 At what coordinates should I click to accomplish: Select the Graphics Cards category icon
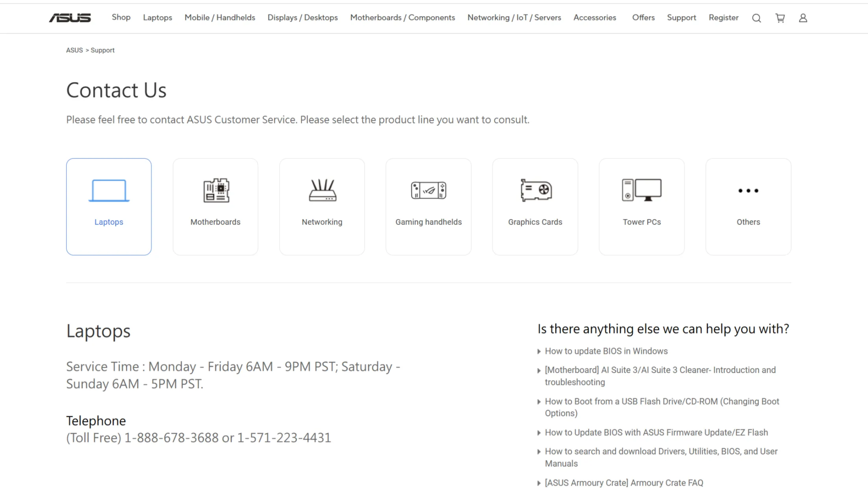pyautogui.click(x=535, y=191)
